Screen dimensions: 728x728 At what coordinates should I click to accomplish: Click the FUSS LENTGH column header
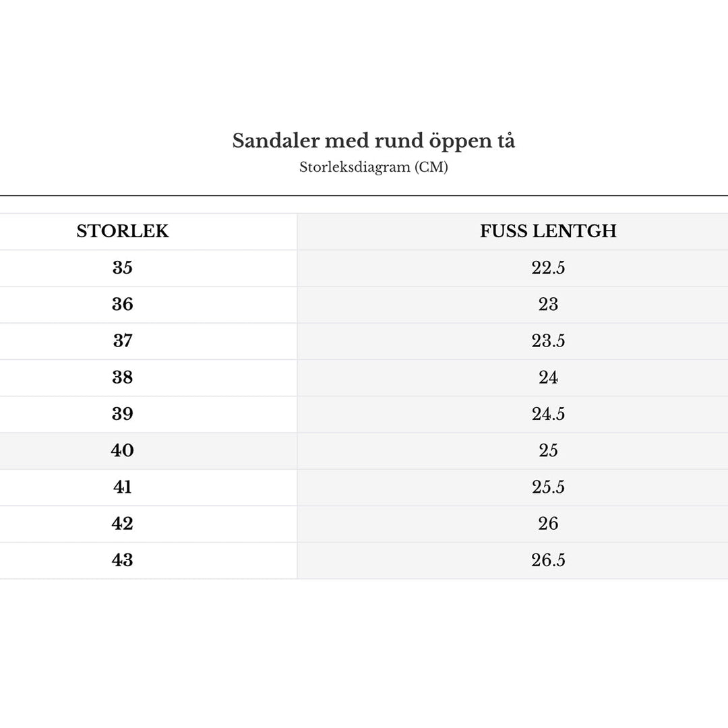(x=548, y=231)
